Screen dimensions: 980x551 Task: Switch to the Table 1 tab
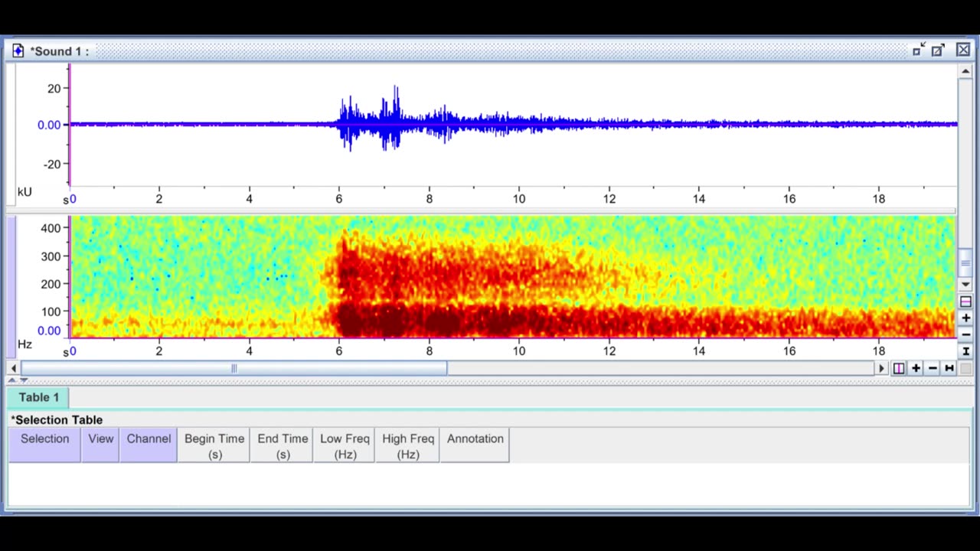click(39, 397)
